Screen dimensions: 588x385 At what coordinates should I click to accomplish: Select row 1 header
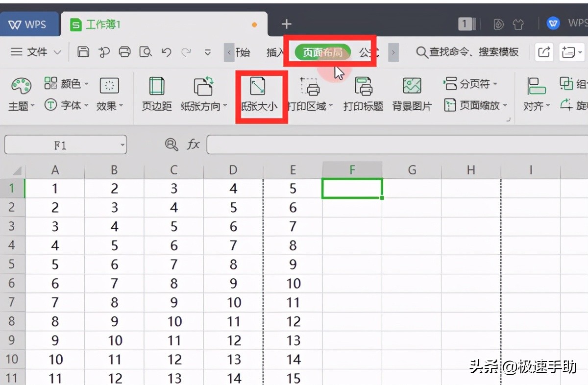12,188
